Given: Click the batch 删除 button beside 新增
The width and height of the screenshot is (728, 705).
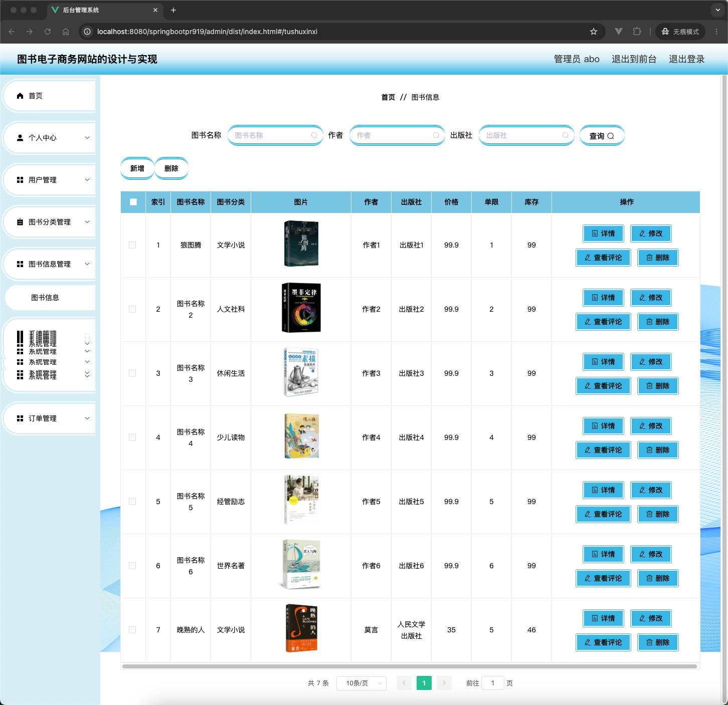Looking at the screenshot, I should [171, 168].
